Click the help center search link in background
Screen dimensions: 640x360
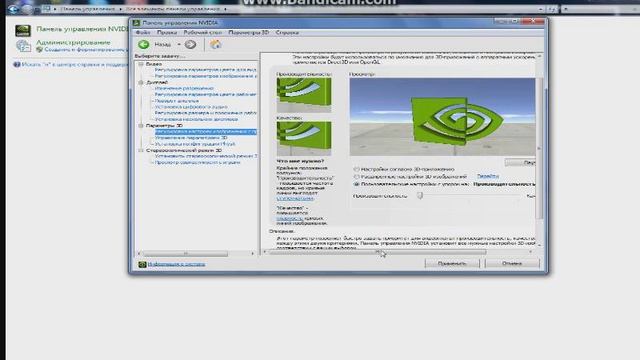(75, 64)
